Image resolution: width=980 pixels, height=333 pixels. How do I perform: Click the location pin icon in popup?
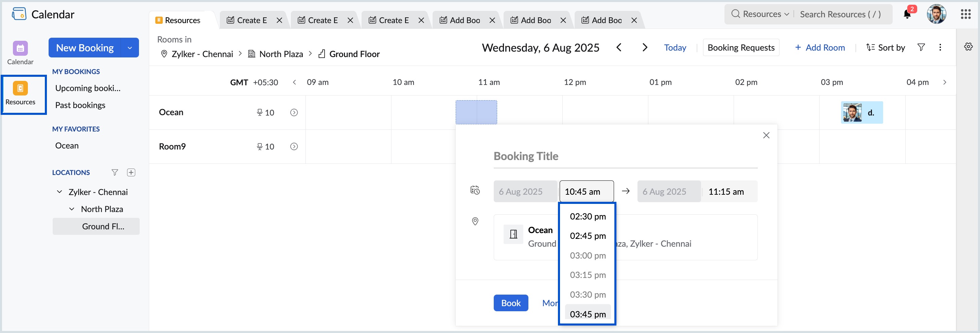click(475, 221)
